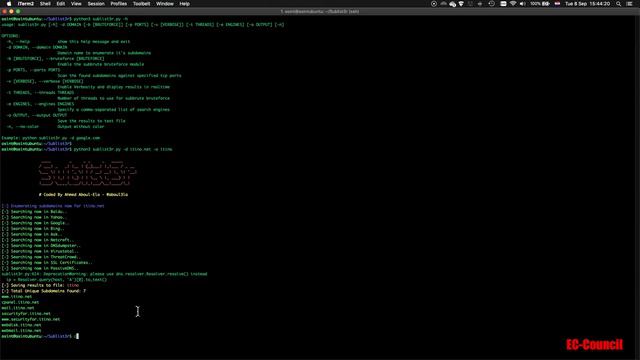Minimize iTerm2 window with yellow button
The image size is (640, 360).
pyautogui.click(x=11, y=11)
